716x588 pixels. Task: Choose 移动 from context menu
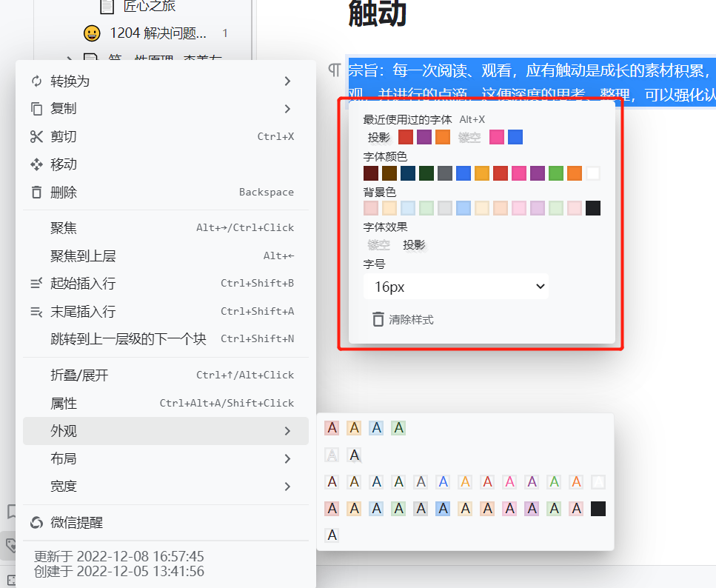[166, 164]
